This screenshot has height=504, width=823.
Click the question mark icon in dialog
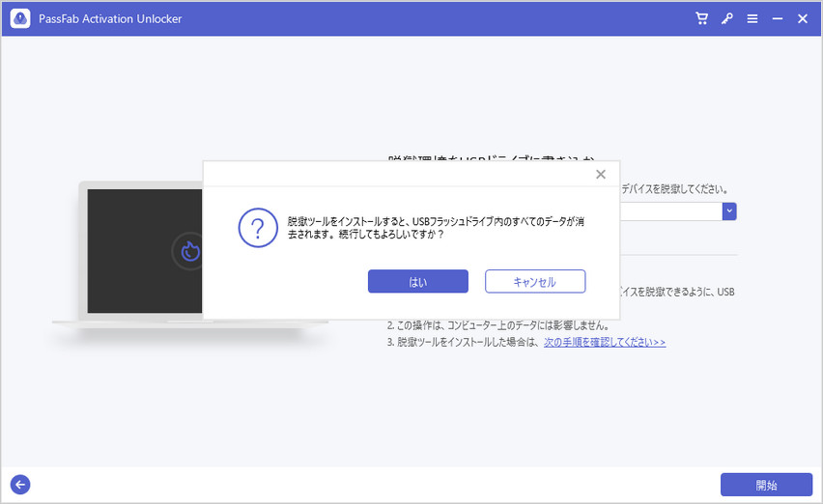point(257,228)
